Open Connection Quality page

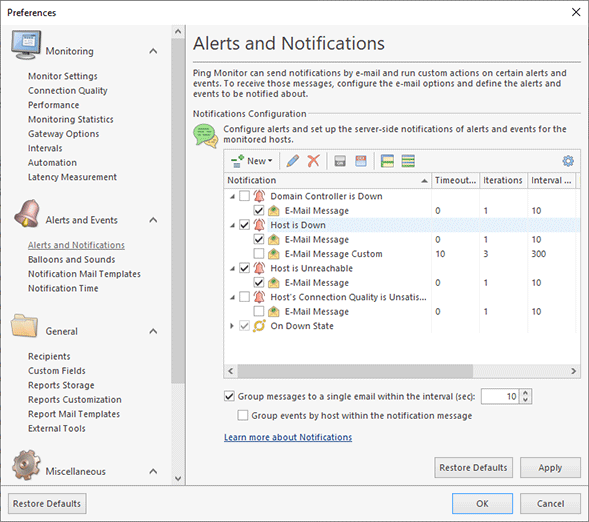(68, 91)
